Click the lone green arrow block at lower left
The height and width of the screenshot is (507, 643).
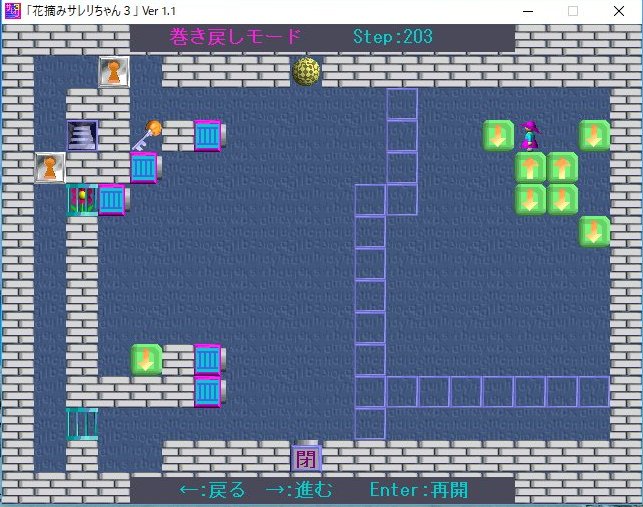pos(147,359)
